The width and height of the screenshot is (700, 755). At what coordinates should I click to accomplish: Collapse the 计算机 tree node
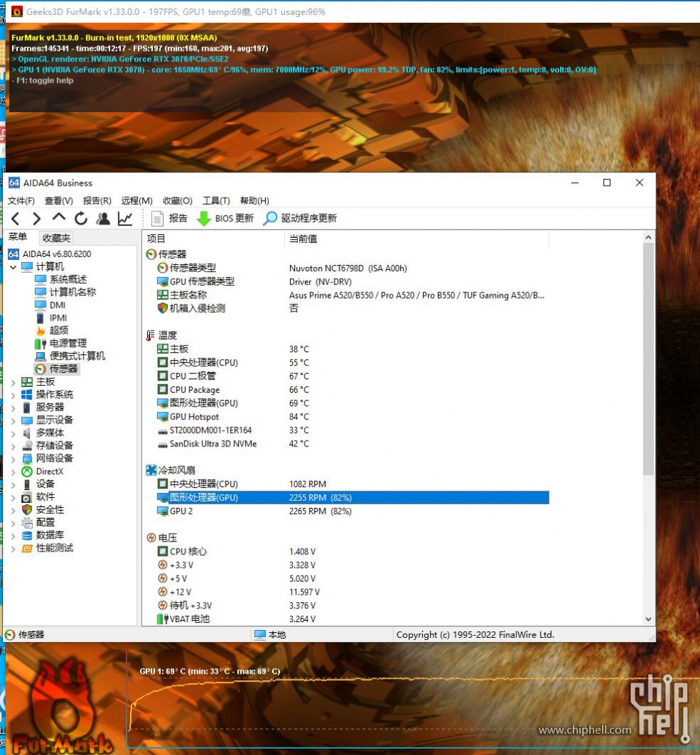(13, 266)
